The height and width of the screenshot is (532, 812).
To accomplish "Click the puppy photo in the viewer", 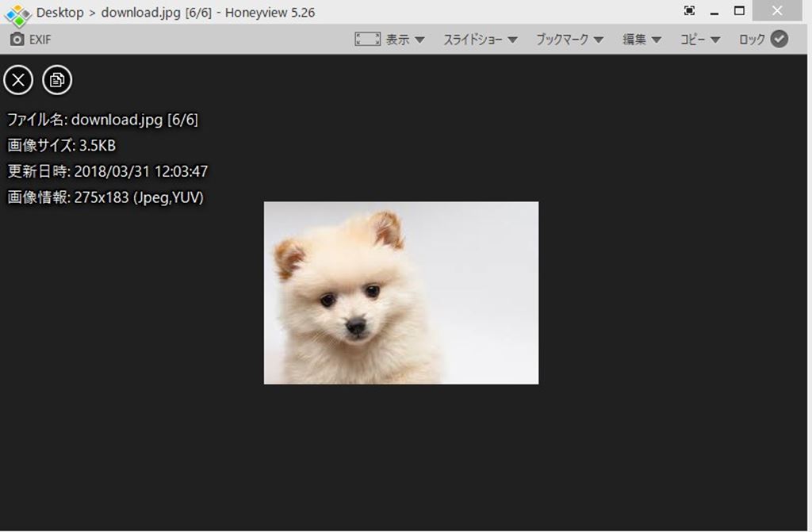I will [400, 293].
